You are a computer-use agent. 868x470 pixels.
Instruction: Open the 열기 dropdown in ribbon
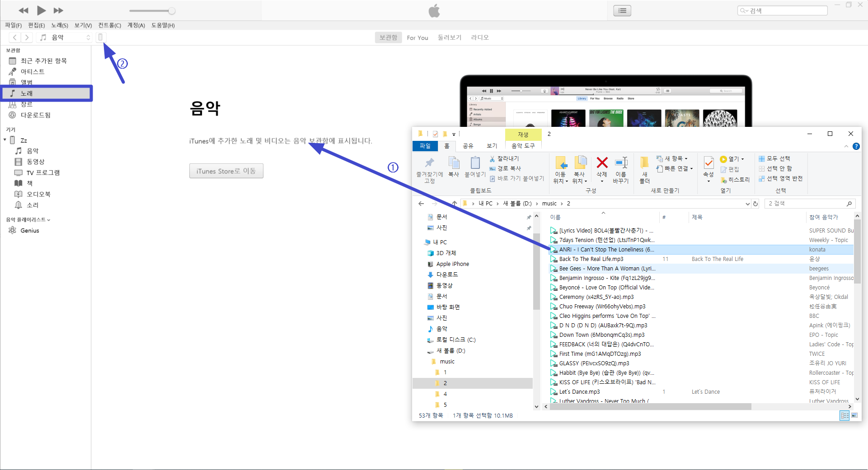click(x=732, y=159)
